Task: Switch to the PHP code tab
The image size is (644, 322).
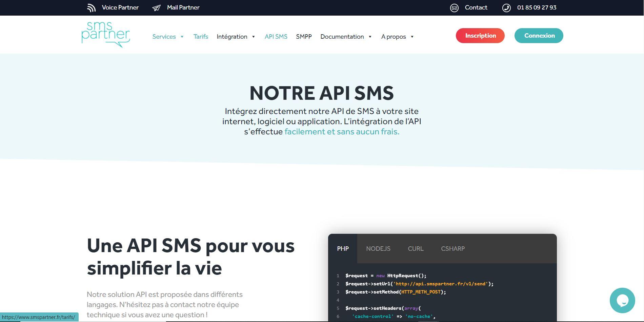Action: (343, 249)
